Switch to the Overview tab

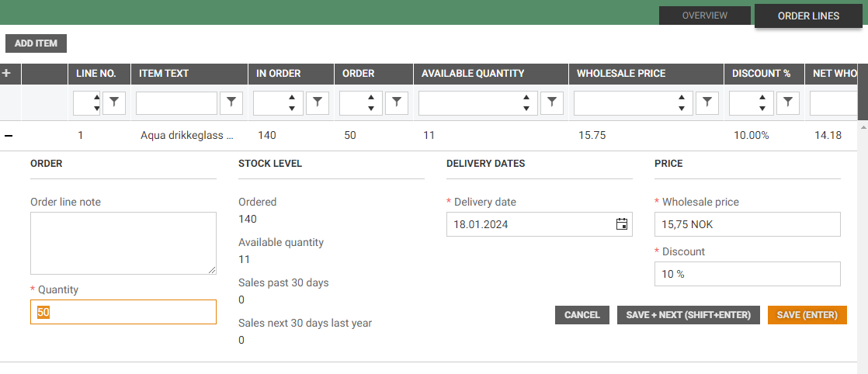(x=704, y=16)
